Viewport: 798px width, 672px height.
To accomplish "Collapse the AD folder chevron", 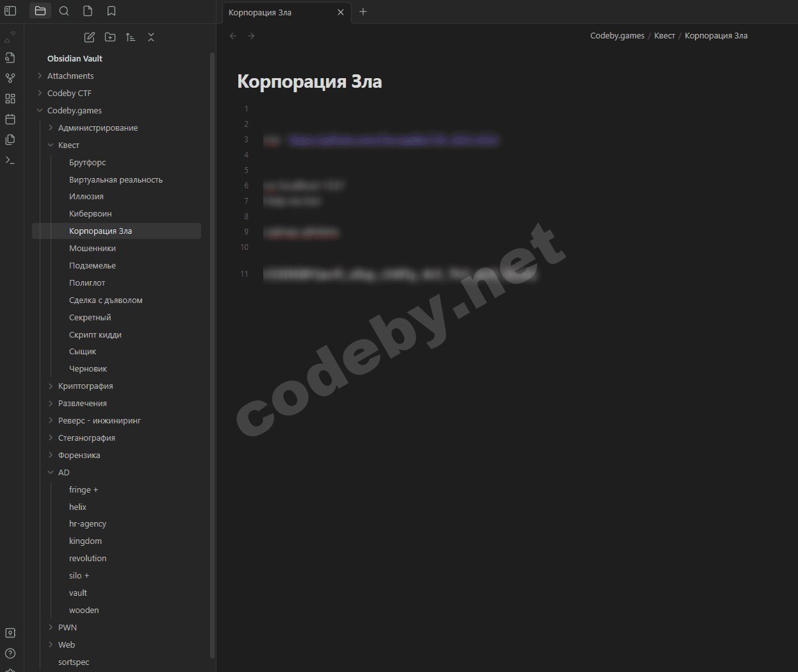I will (x=51, y=472).
